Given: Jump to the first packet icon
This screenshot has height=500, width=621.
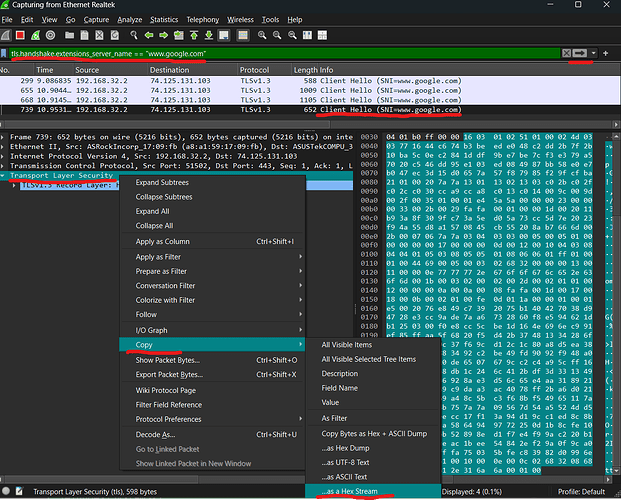Looking at the screenshot, I should pyautogui.click(x=194, y=35).
